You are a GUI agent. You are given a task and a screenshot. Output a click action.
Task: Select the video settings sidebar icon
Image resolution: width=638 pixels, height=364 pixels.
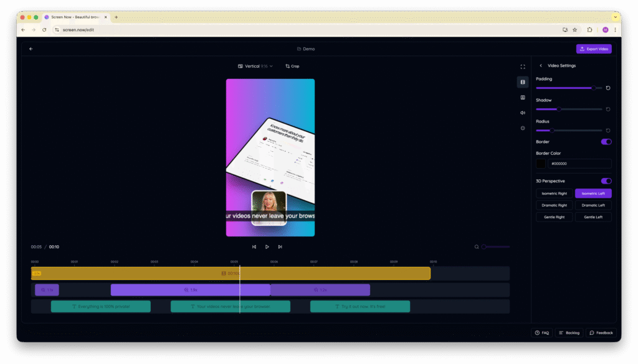523,82
